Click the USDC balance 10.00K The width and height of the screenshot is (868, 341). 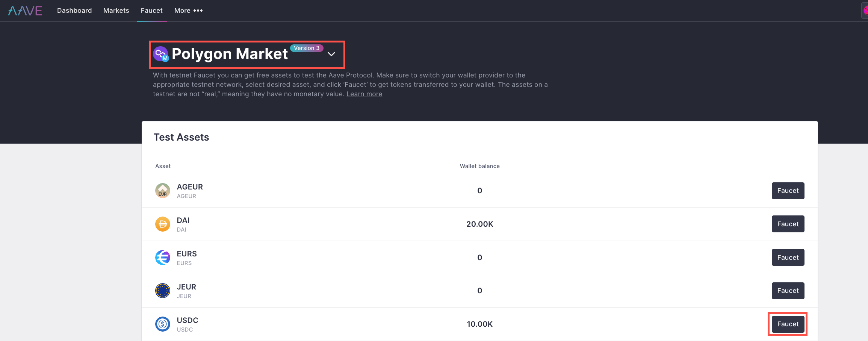tap(480, 324)
